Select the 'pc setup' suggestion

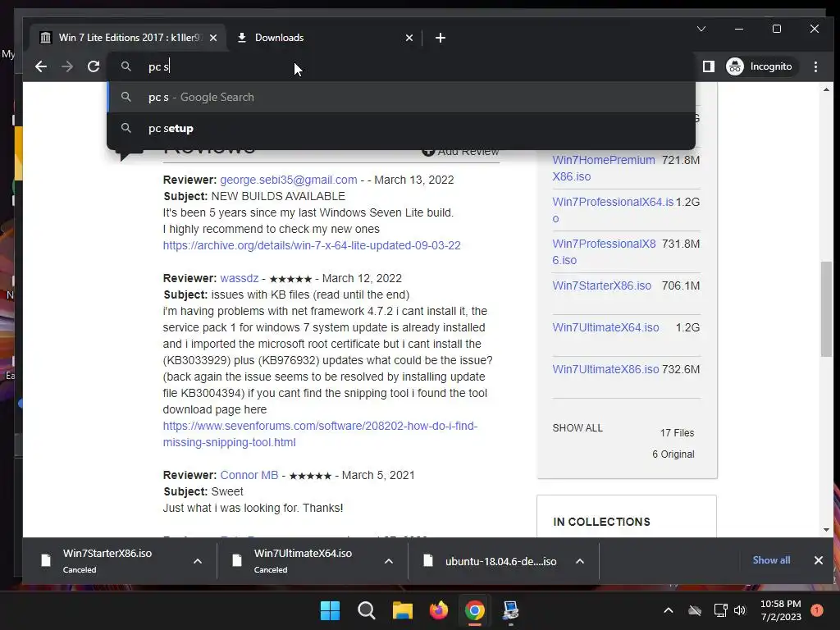[402, 128]
